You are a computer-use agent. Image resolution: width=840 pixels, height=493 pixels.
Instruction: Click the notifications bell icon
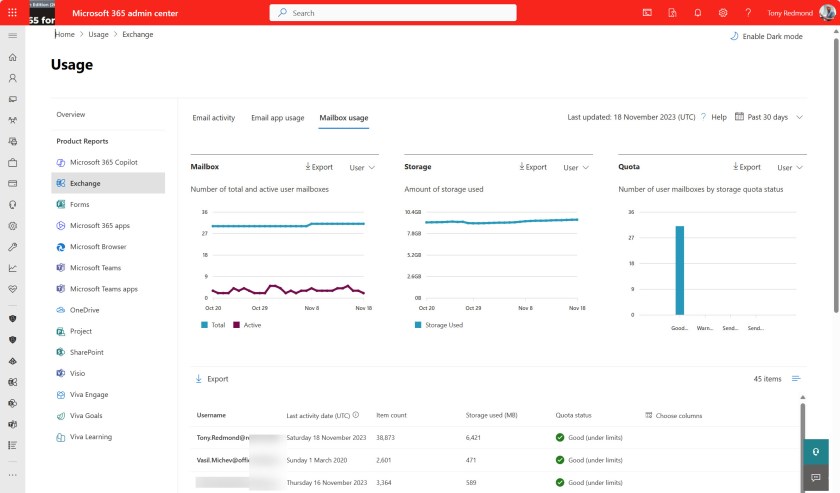point(698,13)
